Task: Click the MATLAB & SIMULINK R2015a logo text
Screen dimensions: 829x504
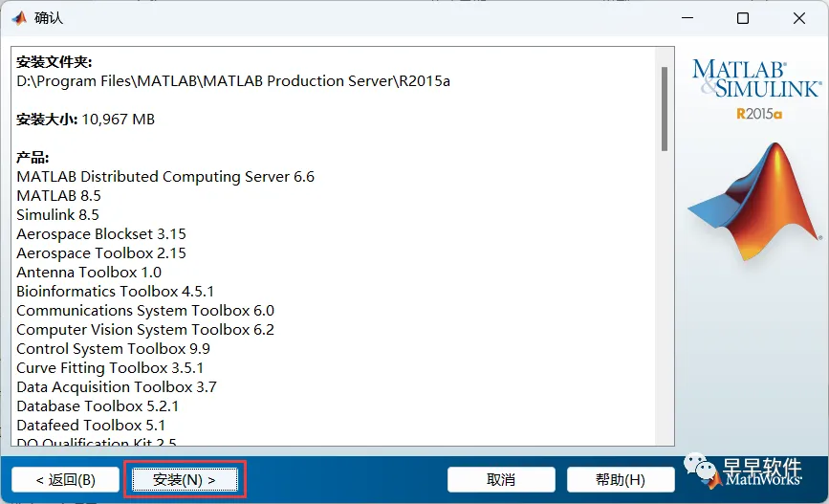Action: click(756, 89)
